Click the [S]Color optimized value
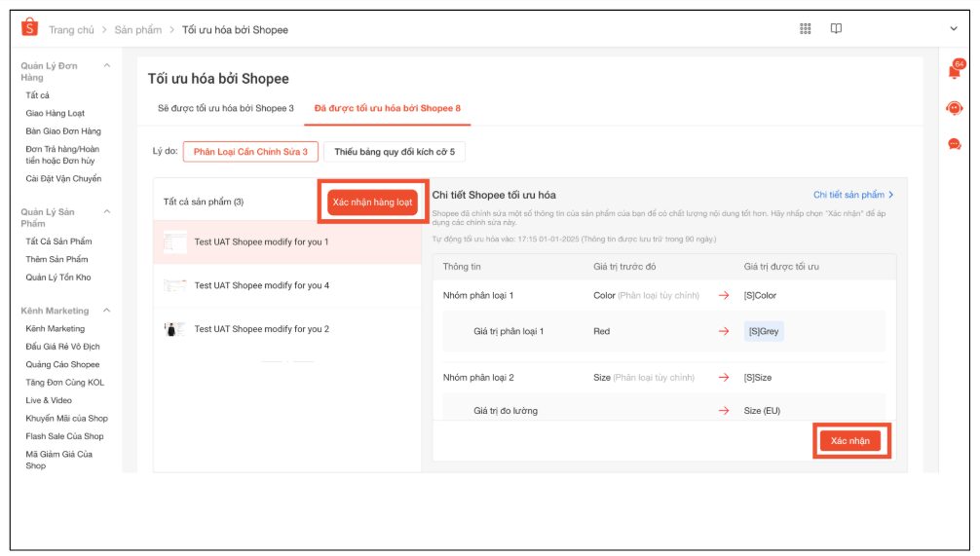Screen dimensions: 980x556 click(760, 295)
